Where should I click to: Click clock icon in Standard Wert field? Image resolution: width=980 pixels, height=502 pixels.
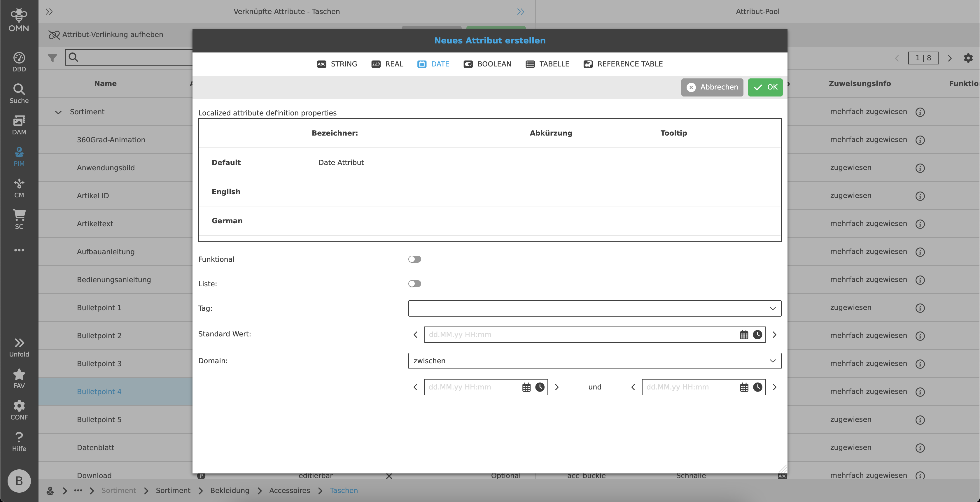757,335
